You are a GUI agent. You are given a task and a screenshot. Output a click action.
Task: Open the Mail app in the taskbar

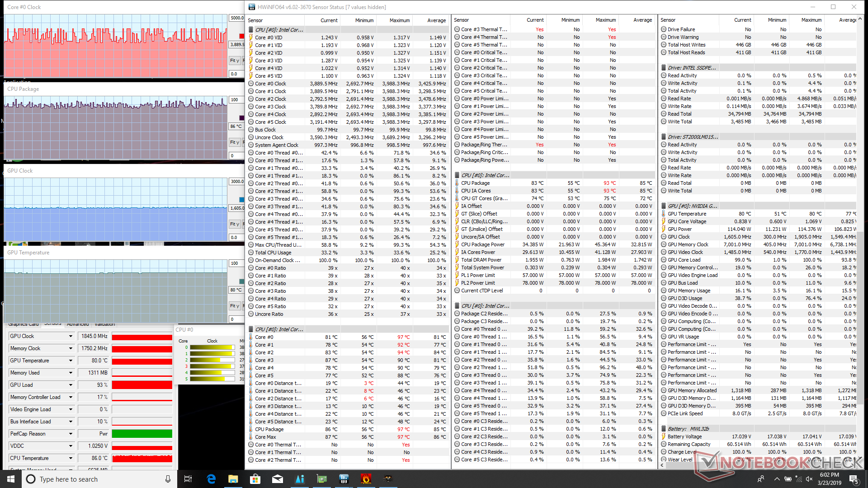click(277, 479)
